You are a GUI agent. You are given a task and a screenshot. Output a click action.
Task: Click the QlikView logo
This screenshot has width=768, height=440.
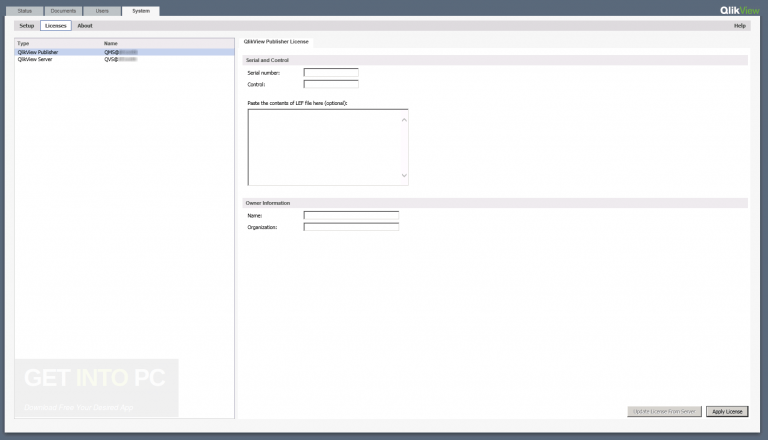pyautogui.click(x=739, y=10)
